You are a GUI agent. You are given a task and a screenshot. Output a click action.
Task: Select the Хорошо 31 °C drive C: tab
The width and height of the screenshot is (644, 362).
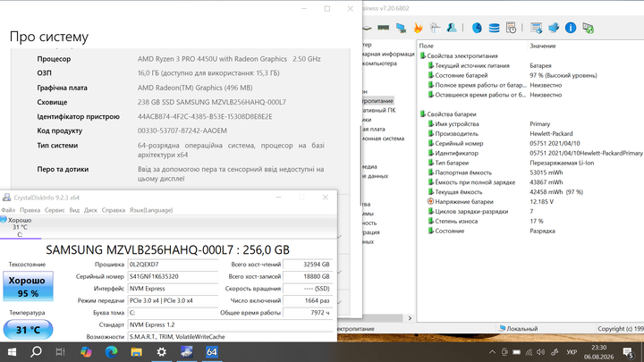pyautogui.click(x=20, y=227)
